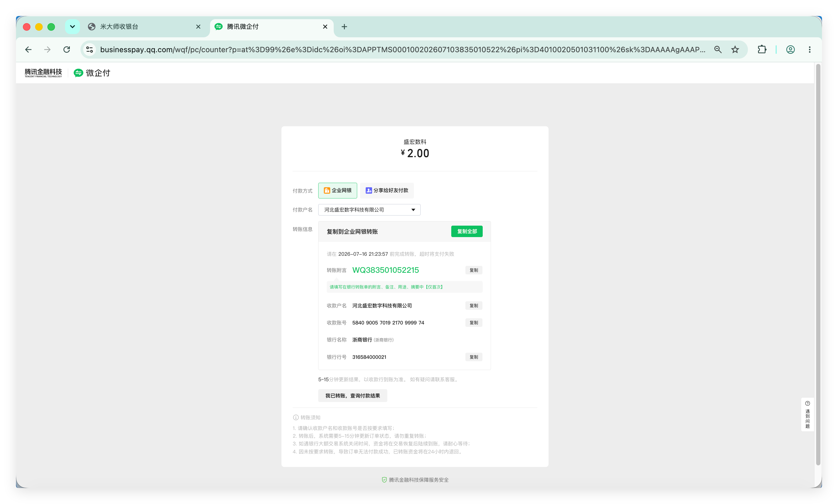
Task: Click the green 复制全部 button
Action: click(466, 231)
